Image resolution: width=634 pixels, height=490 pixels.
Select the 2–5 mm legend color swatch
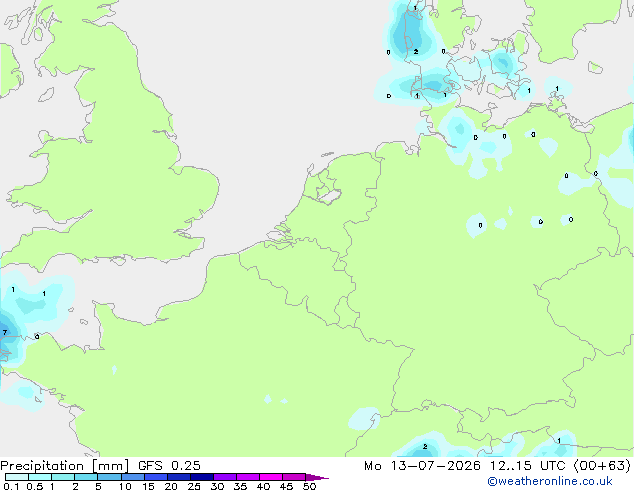click(86, 477)
